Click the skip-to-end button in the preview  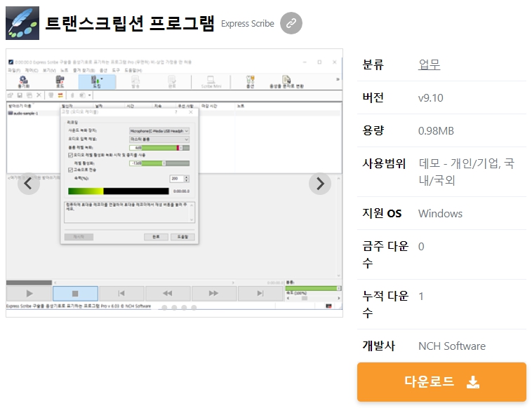260,294
